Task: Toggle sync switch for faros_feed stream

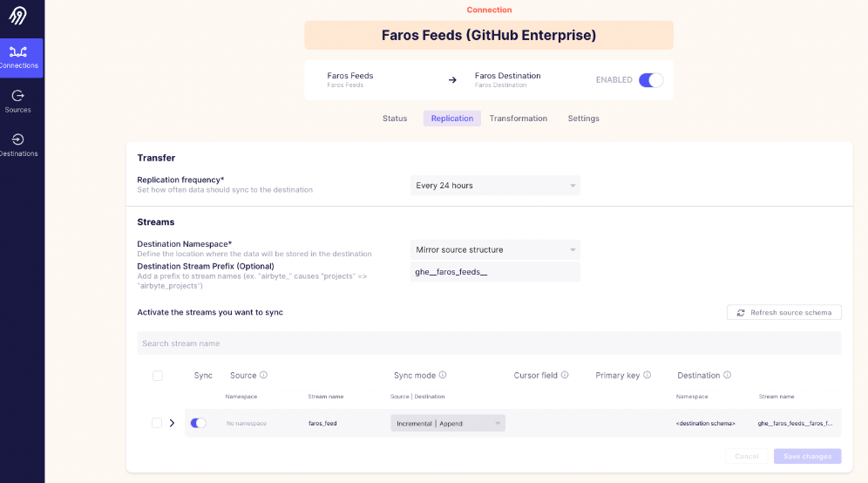Action: click(198, 423)
